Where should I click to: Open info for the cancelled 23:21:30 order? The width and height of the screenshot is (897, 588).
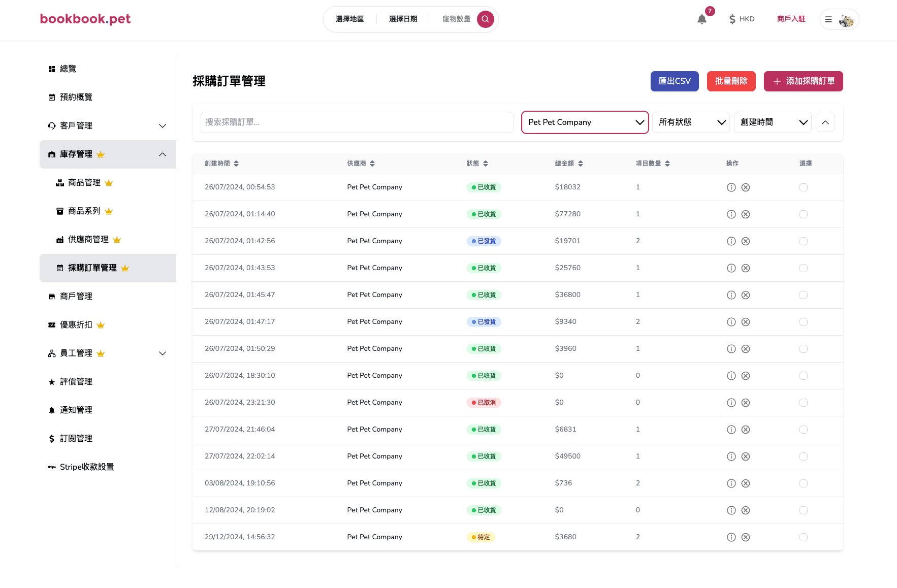click(x=731, y=403)
